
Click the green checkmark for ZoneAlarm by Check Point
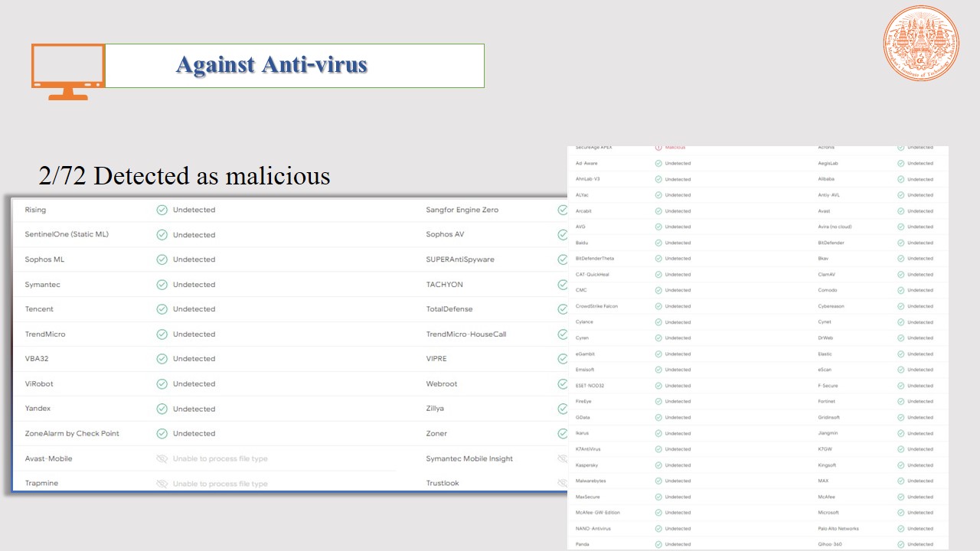point(162,433)
